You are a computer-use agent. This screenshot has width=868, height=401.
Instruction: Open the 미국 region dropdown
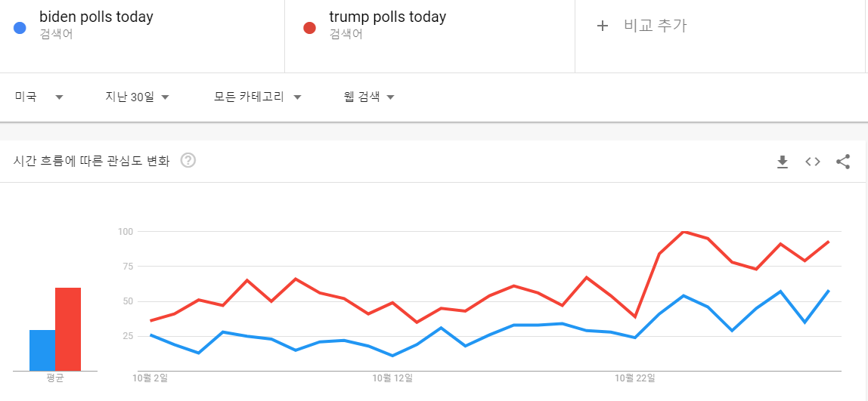point(39,97)
